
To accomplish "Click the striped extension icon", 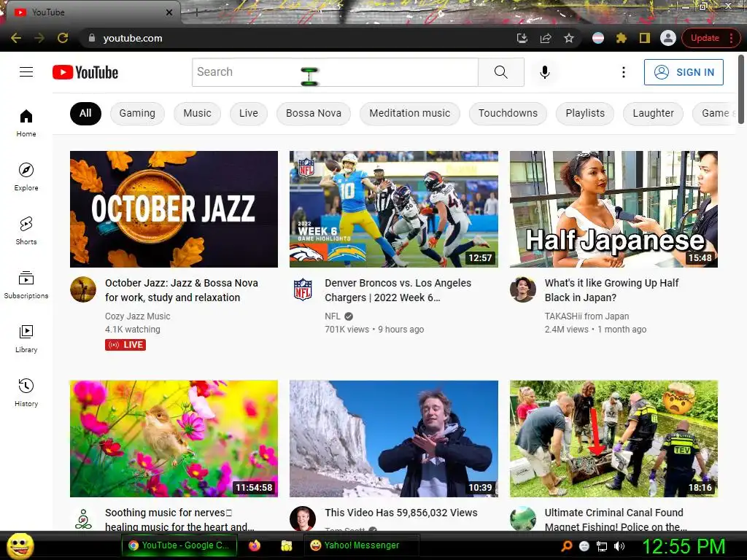I will pyautogui.click(x=598, y=38).
